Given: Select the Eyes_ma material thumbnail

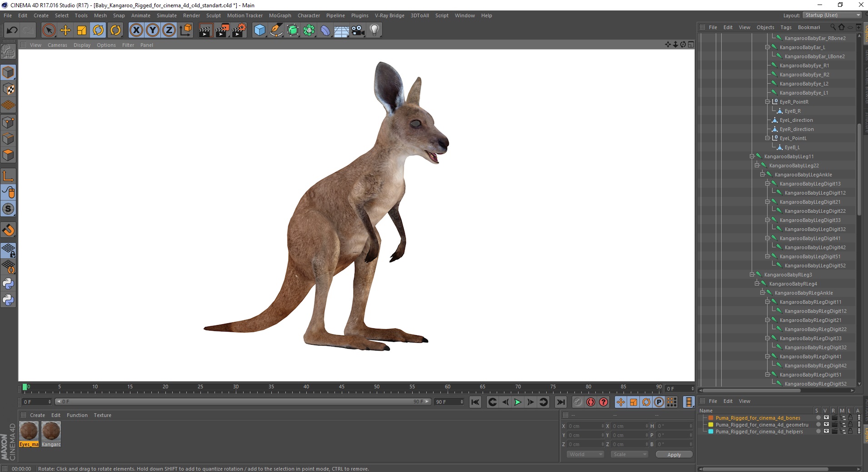Looking at the screenshot, I should click(x=29, y=434).
